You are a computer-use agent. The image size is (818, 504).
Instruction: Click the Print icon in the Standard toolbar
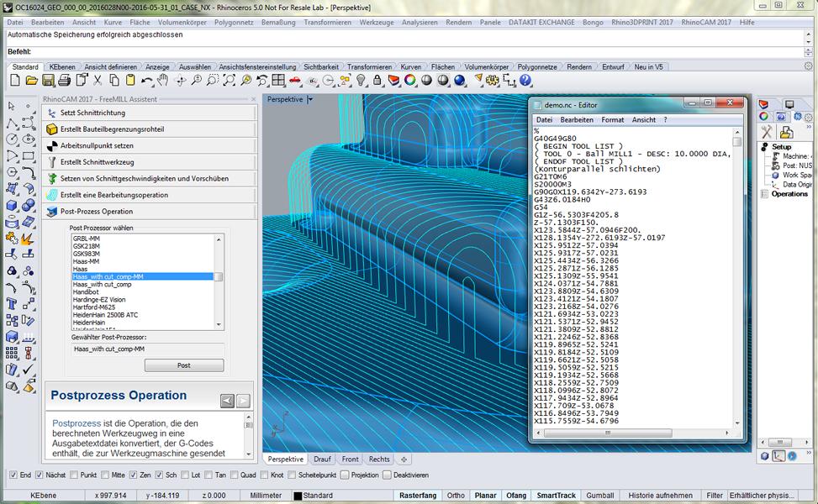coord(65,81)
